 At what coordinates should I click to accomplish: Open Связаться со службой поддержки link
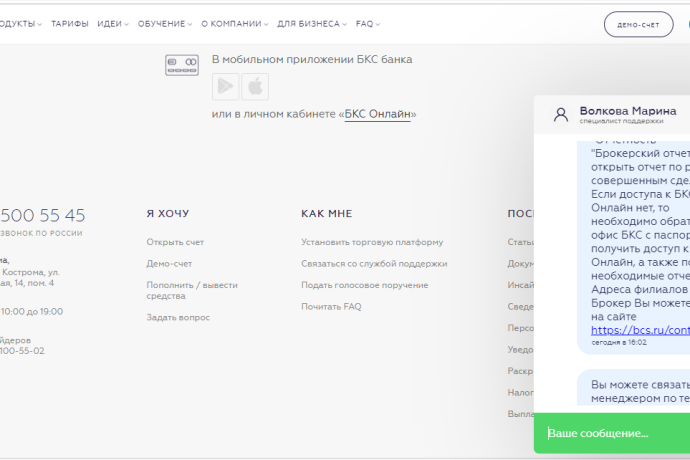[374, 264]
